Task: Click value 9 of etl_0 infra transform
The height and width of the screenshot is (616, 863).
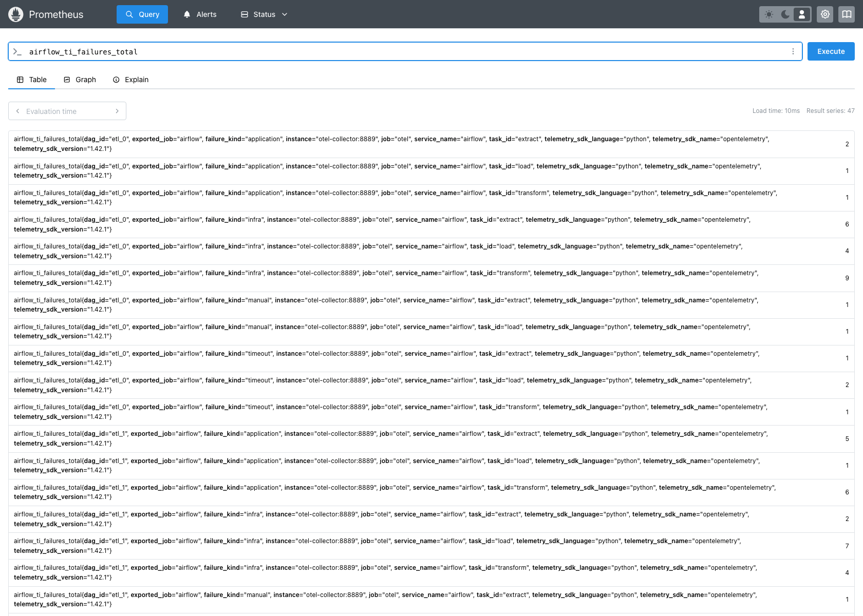Action: point(847,278)
